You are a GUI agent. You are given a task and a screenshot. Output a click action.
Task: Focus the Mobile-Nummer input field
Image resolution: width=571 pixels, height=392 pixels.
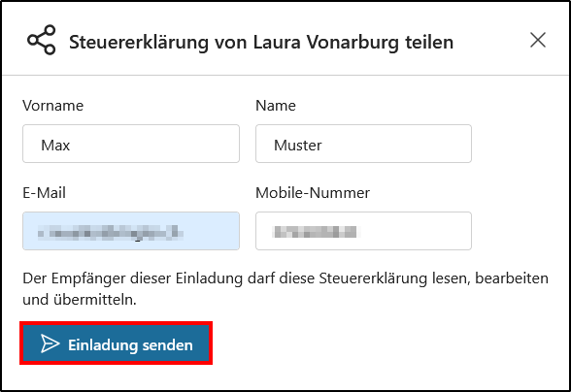363,231
